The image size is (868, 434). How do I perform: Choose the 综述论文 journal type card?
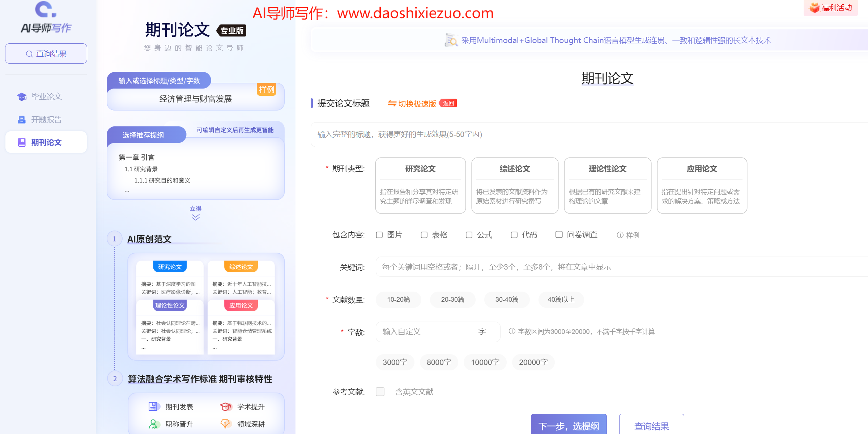pyautogui.click(x=515, y=185)
